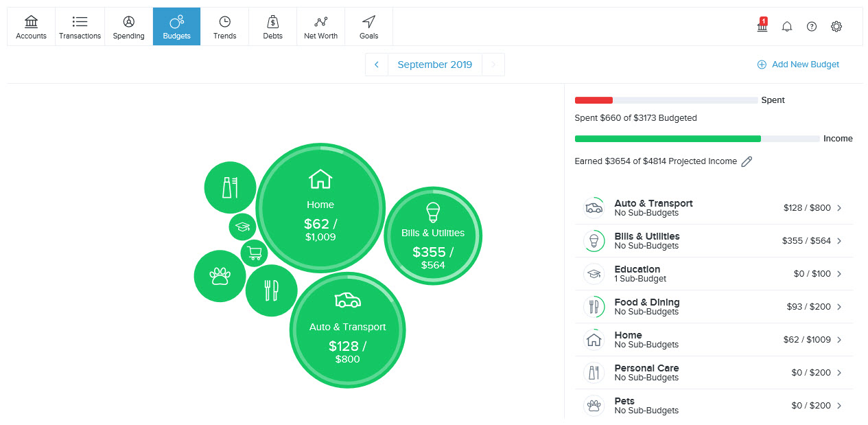Open the notifications bell icon
The width and height of the screenshot is (868, 425).
[787, 27]
